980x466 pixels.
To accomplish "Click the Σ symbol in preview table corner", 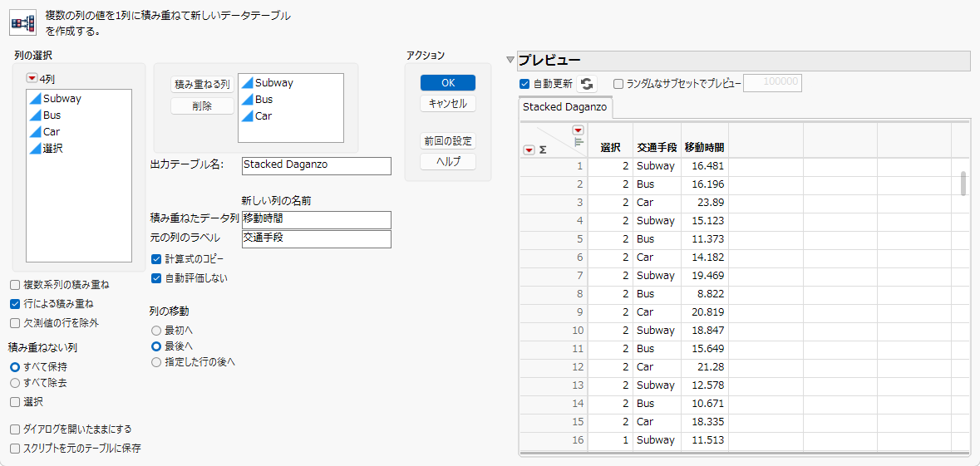I will pyautogui.click(x=542, y=150).
